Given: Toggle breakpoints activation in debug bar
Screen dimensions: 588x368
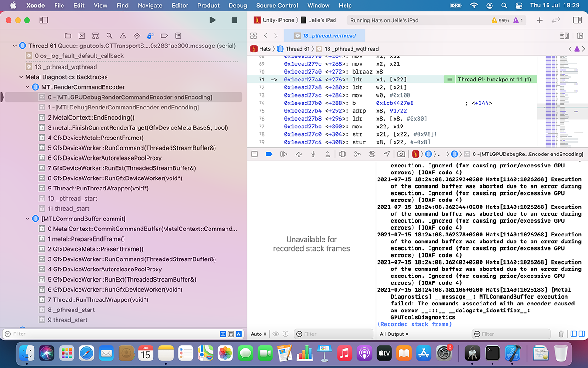Looking at the screenshot, I should [269, 154].
